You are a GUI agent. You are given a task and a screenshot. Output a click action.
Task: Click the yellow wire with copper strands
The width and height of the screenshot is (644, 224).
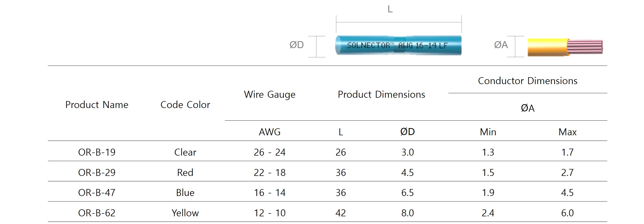pos(565,47)
